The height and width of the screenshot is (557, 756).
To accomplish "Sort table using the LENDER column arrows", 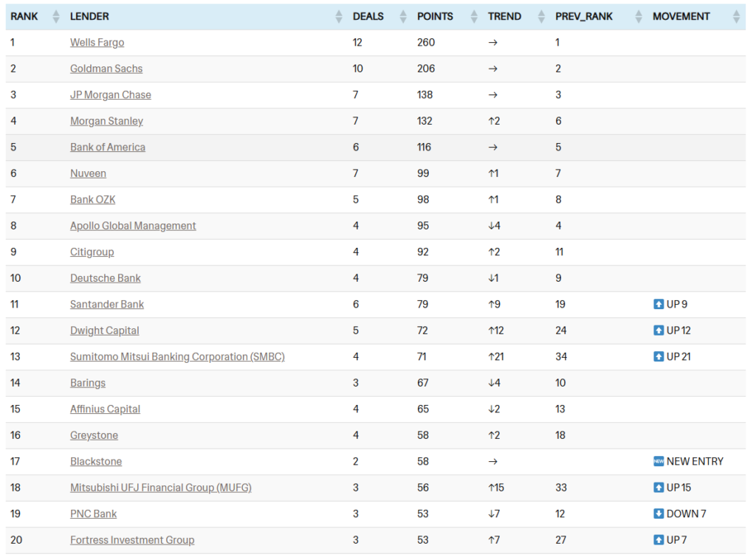I will coord(339,16).
